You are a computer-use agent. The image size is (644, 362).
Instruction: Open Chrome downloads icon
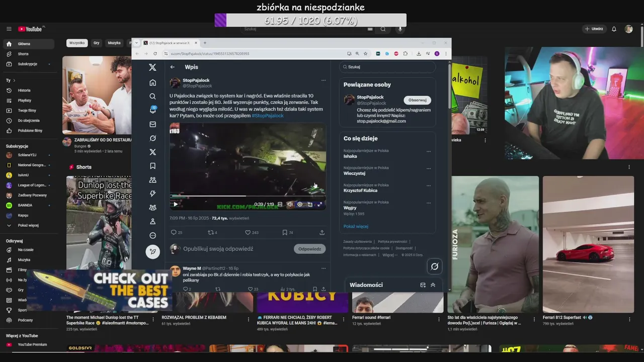(x=419, y=53)
